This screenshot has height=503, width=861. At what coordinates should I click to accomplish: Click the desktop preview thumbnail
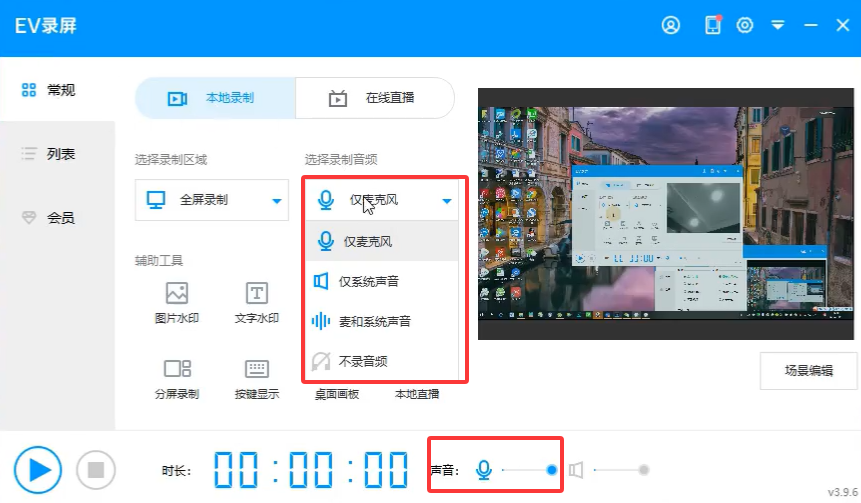[666, 214]
